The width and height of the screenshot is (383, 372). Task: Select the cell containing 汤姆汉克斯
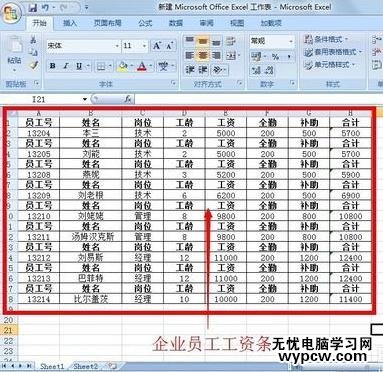click(x=91, y=237)
